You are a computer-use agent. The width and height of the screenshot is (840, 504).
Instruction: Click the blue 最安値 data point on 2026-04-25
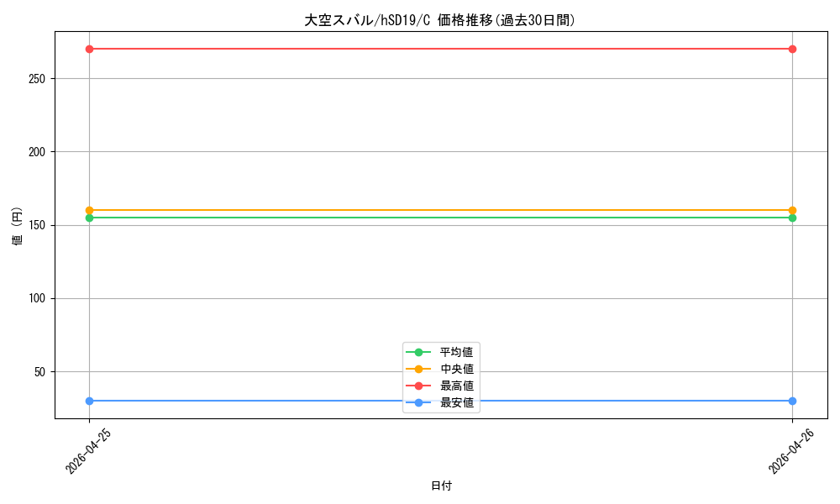pos(90,402)
